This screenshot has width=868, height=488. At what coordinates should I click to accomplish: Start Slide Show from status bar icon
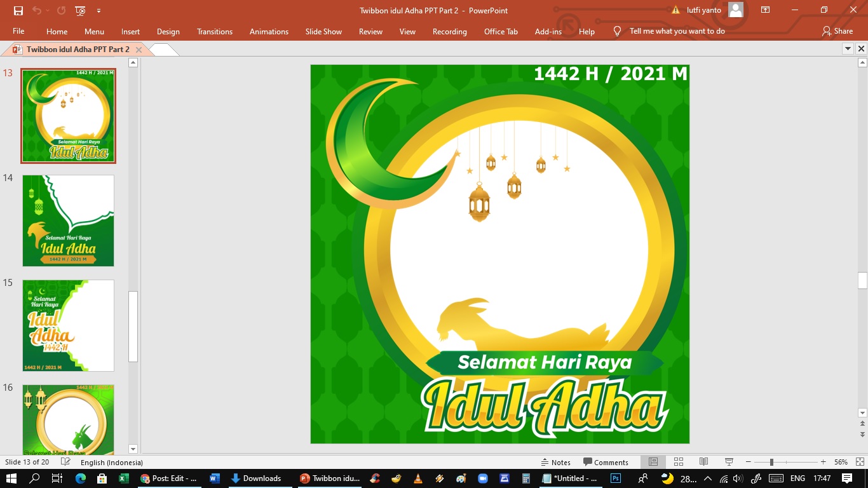(x=729, y=462)
